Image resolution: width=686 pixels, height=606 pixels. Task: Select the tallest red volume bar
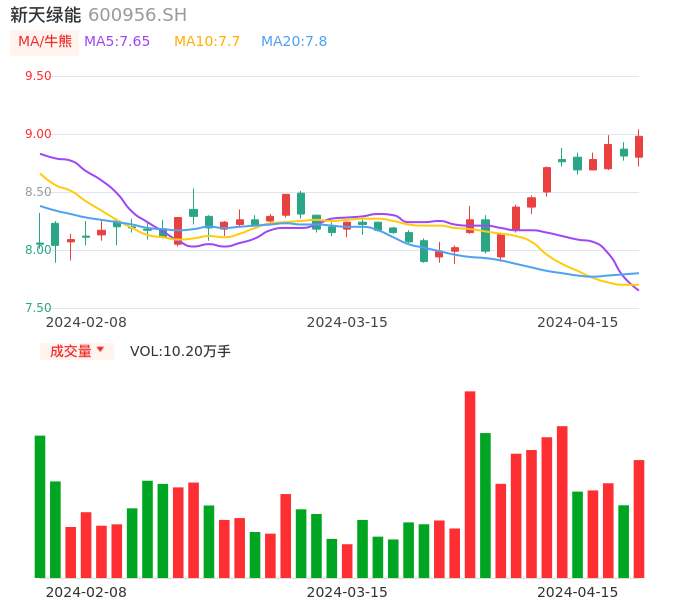pos(470,484)
